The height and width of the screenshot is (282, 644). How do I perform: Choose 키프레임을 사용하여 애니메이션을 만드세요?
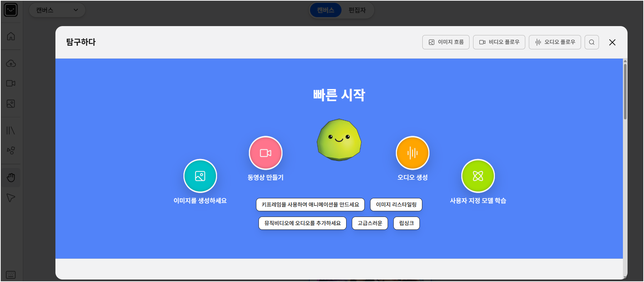point(310,204)
